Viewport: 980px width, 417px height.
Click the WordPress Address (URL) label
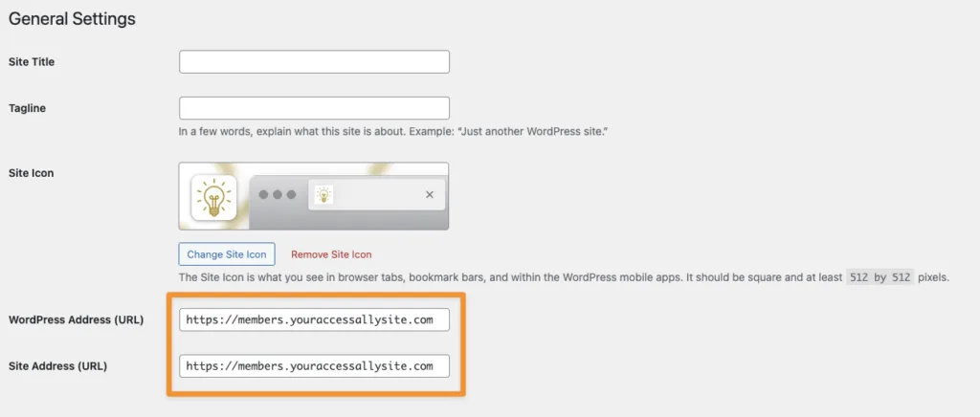coord(75,319)
